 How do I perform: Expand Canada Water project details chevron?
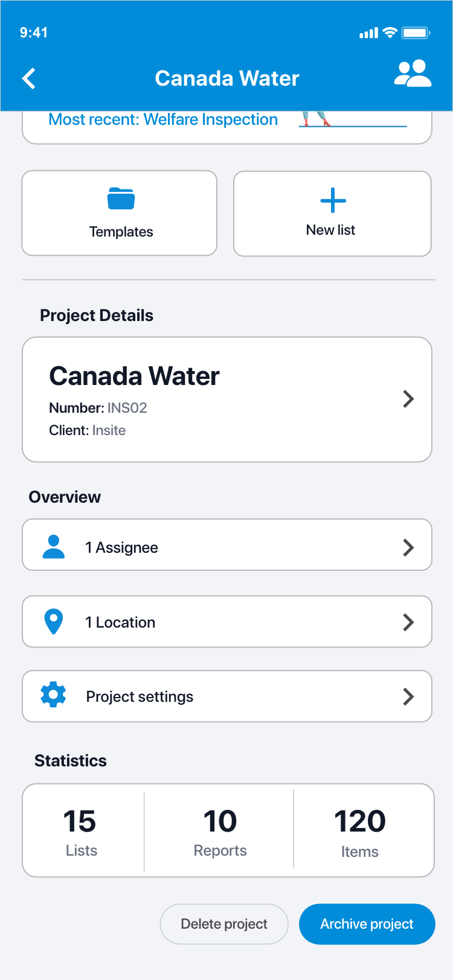coord(408,399)
